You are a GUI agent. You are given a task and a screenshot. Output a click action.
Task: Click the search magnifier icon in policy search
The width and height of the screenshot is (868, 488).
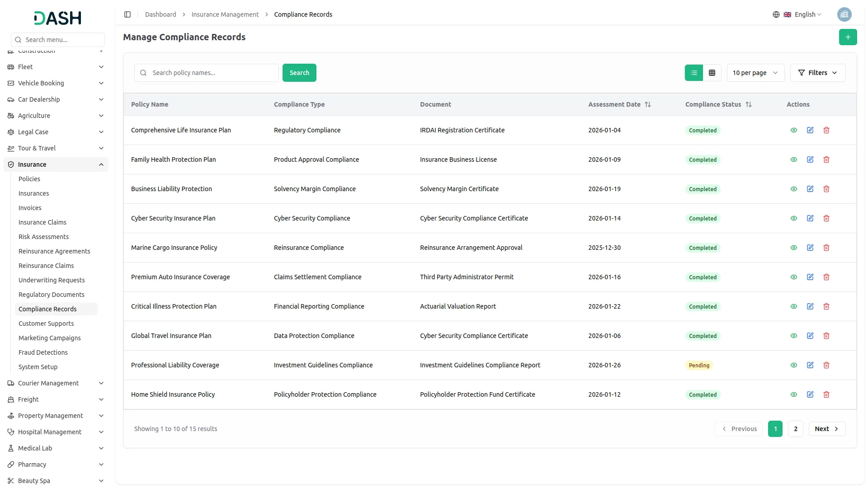(143, 72)
